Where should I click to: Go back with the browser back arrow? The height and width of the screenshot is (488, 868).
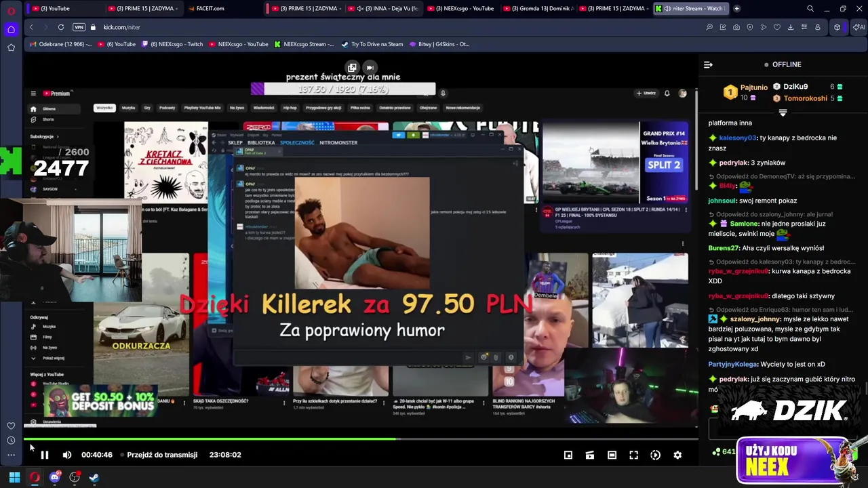coord(31,27)
